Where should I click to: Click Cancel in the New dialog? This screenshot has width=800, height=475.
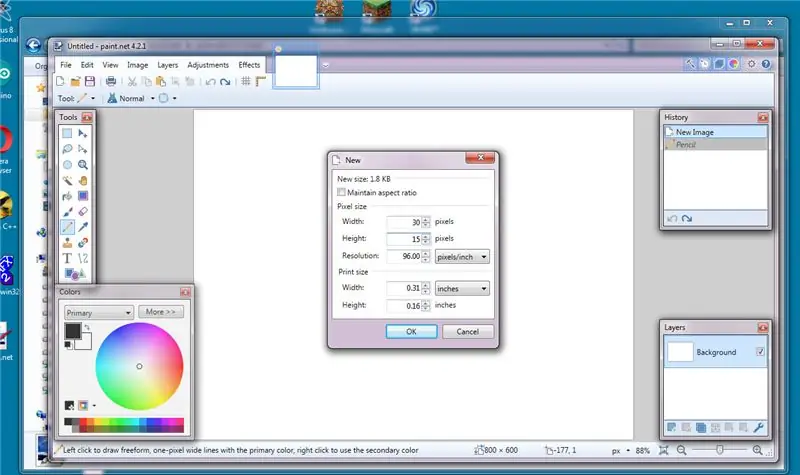click(467, 331)
